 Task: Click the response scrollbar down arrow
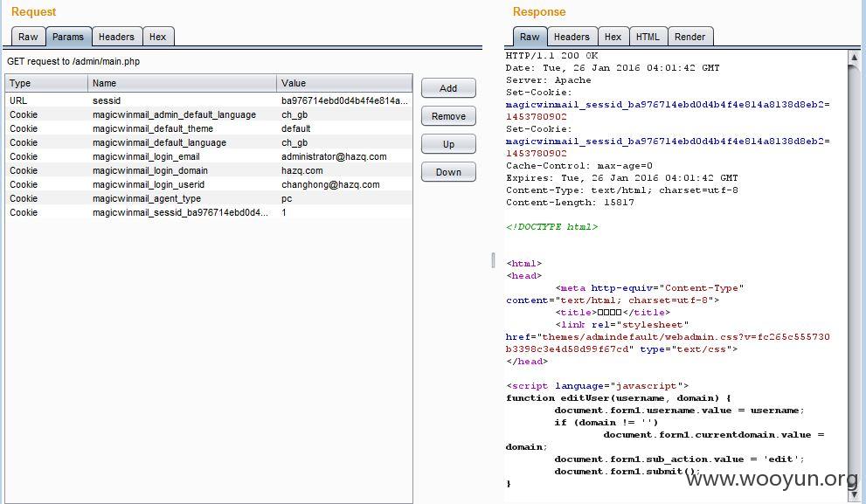tap(854, 494)
